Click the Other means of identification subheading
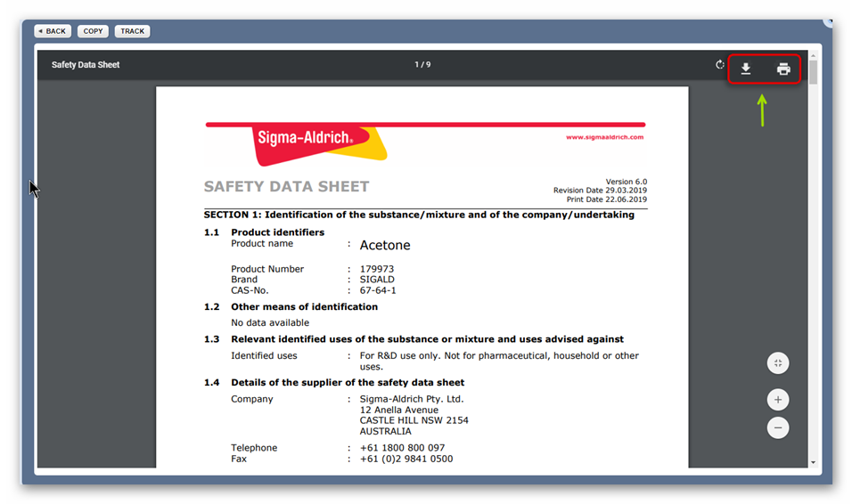 pos(304,306)
